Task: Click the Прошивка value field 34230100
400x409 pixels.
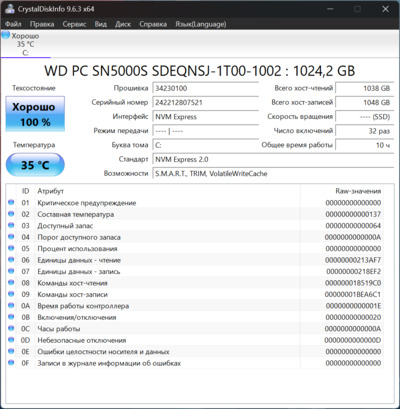Action: 206,88
